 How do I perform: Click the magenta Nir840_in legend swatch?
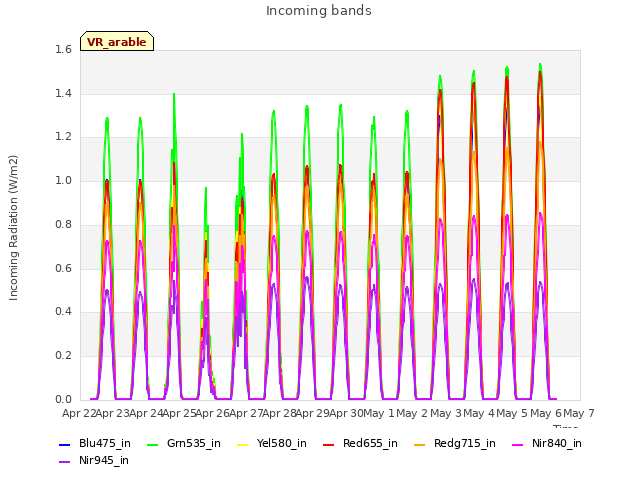[518, 444]
